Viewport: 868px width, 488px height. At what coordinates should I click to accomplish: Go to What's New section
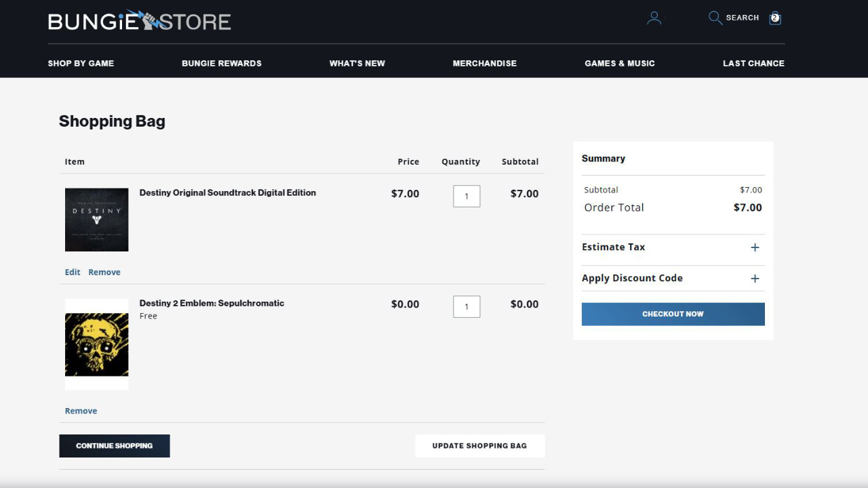357,63
